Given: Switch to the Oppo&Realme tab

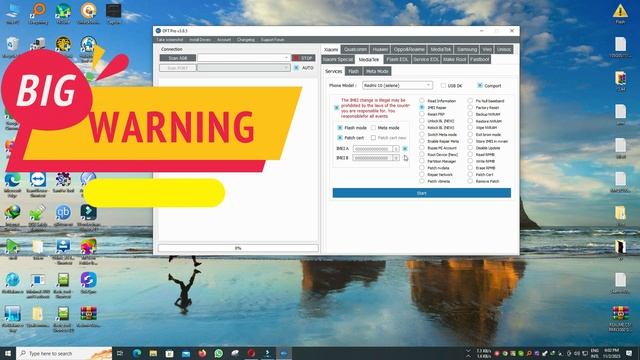Looking at the screenshot, I should coord(409,49).
